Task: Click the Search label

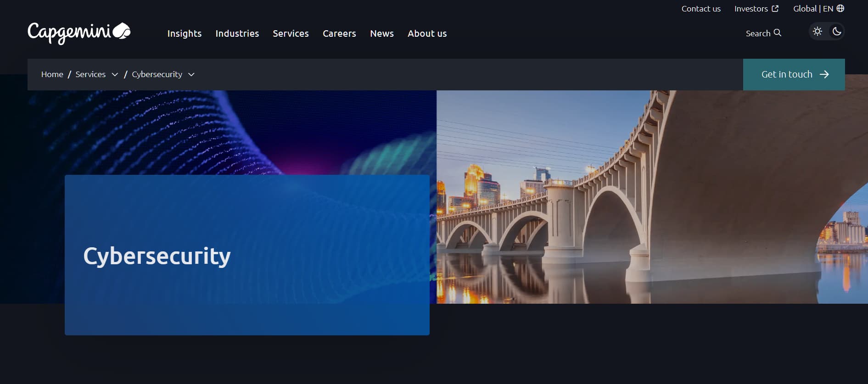Action: point(758,33)
